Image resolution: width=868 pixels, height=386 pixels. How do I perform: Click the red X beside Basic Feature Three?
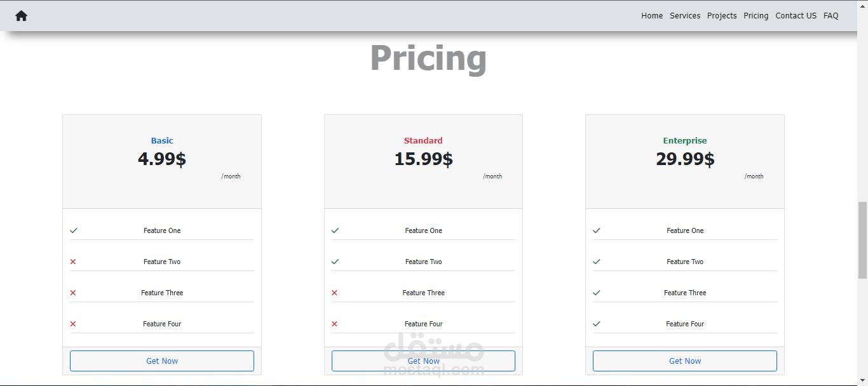pos(73,293)
